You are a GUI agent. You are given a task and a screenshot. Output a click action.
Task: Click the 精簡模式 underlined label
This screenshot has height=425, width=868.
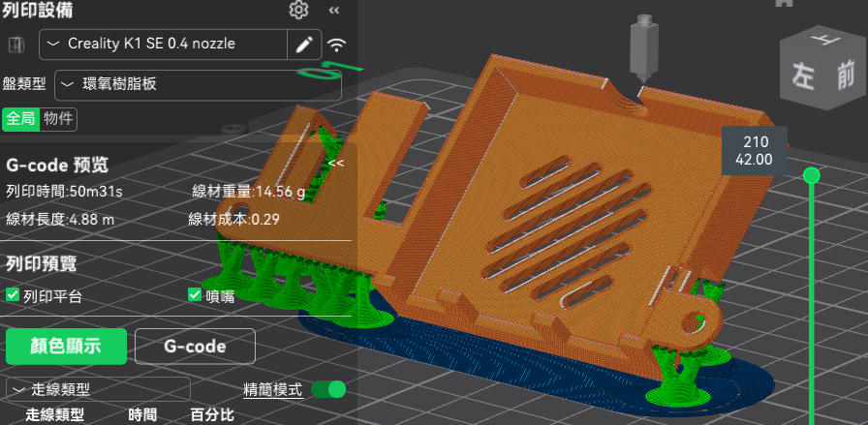(x=273, y=389)
